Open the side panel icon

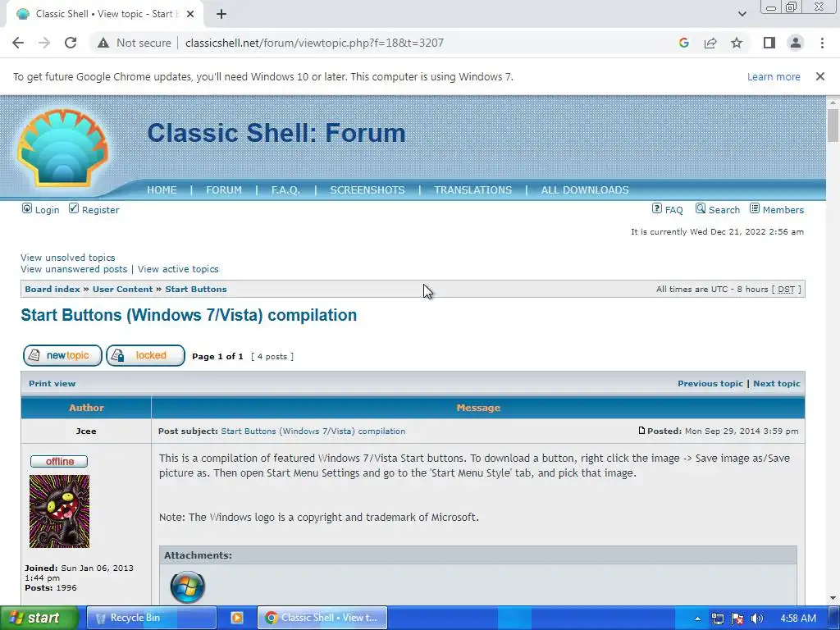(769, 43)
